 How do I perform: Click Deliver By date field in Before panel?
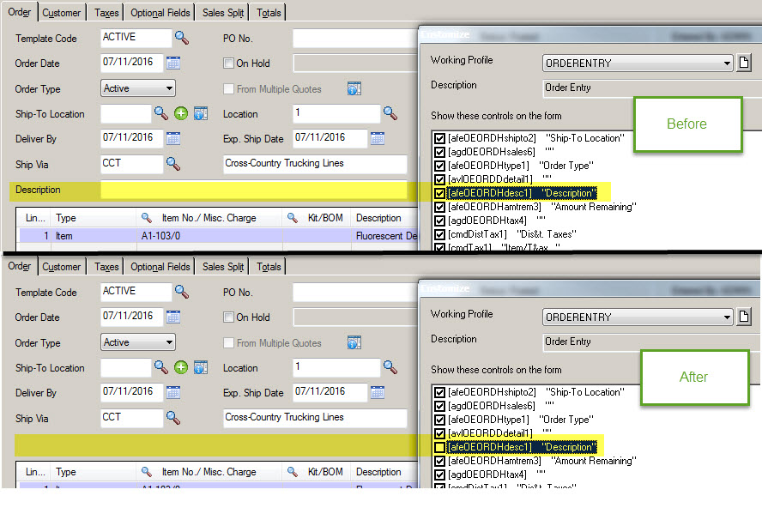tap(131, 138)
